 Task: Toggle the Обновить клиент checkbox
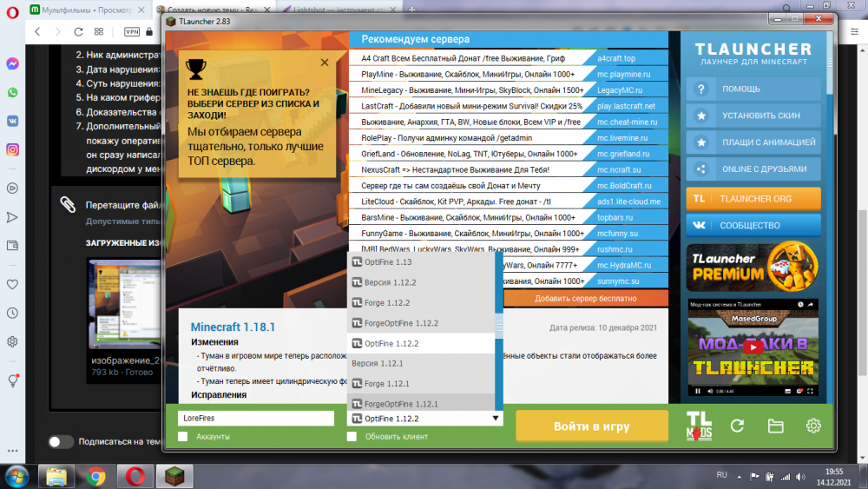point(352,436)
